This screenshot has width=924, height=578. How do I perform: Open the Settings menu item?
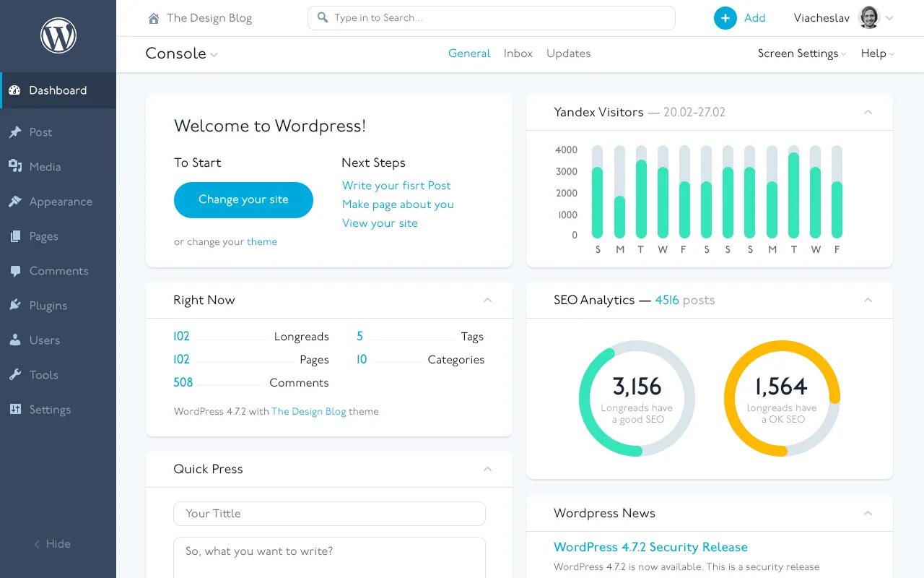(58, 410)
